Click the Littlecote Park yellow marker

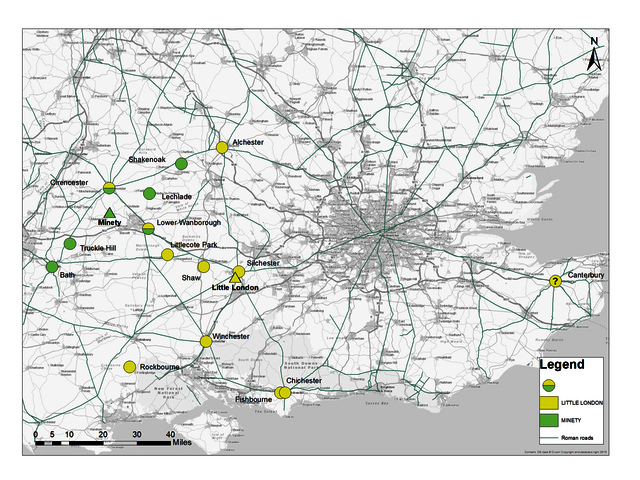(167, 255)
